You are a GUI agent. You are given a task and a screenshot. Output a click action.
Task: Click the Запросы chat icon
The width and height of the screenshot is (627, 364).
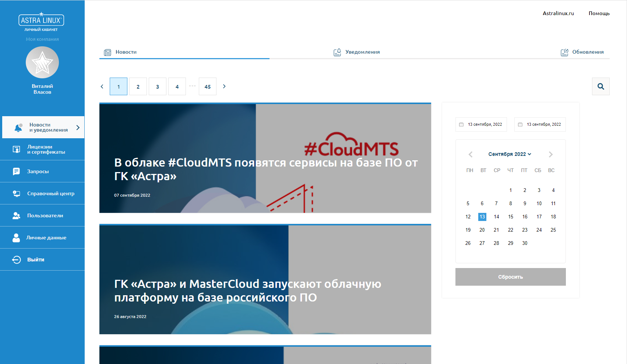point(17,171)
